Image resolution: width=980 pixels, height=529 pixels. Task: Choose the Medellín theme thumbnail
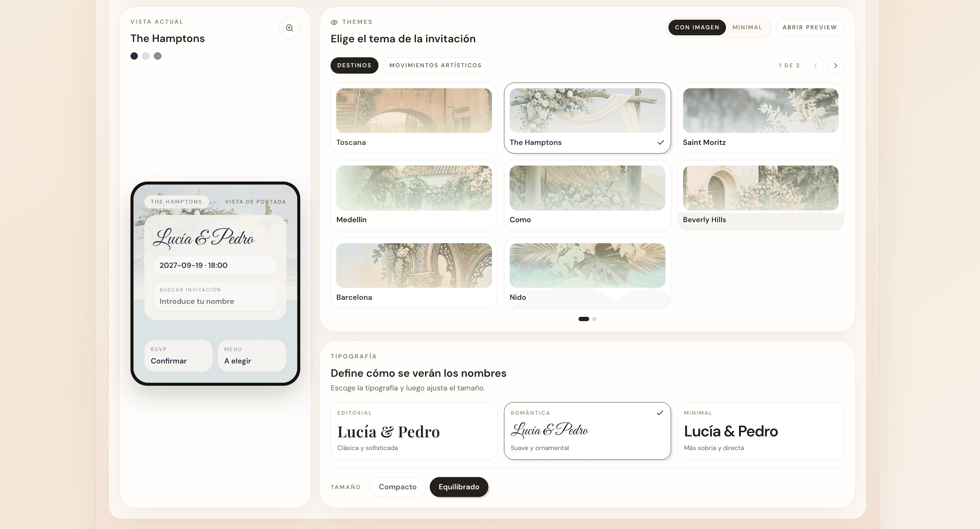(414, 188)
